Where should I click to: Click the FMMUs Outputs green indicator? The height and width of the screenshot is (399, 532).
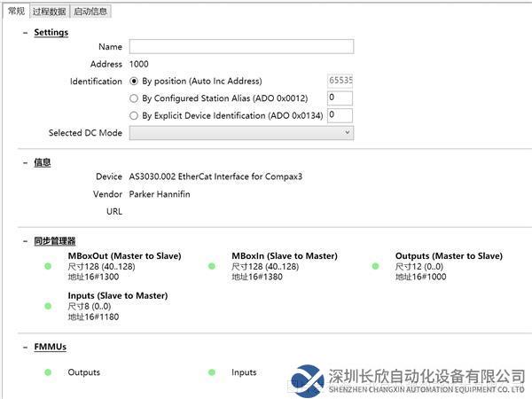[48, 372]
